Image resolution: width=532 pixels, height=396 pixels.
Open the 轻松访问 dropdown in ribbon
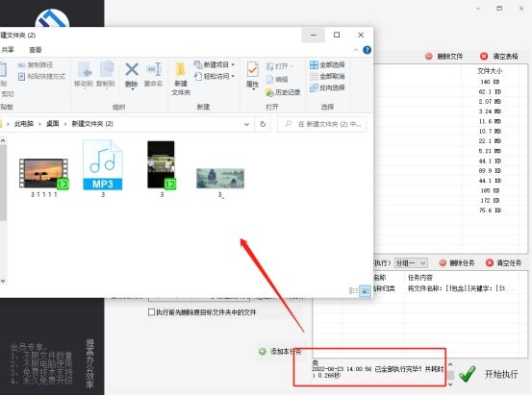[x=233, y=76]
